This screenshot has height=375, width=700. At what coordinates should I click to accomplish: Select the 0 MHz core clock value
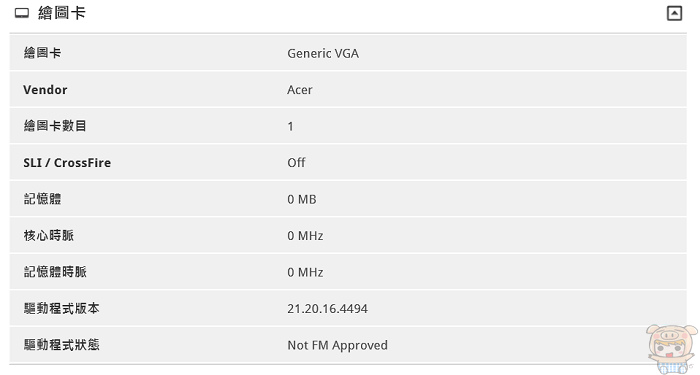click(x=305, y=236)
